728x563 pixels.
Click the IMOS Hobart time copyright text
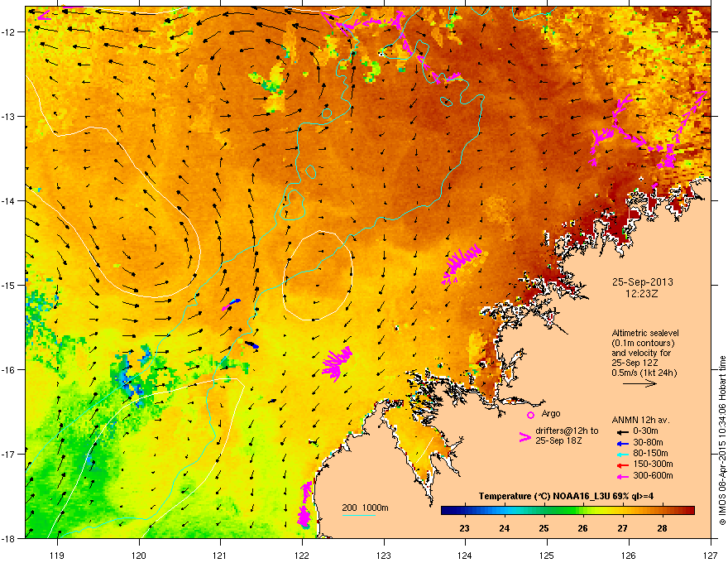click(x=722, y=440)
